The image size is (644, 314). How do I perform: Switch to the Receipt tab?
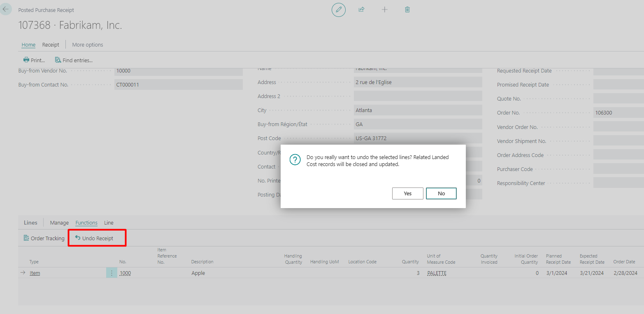click(51, 45)
